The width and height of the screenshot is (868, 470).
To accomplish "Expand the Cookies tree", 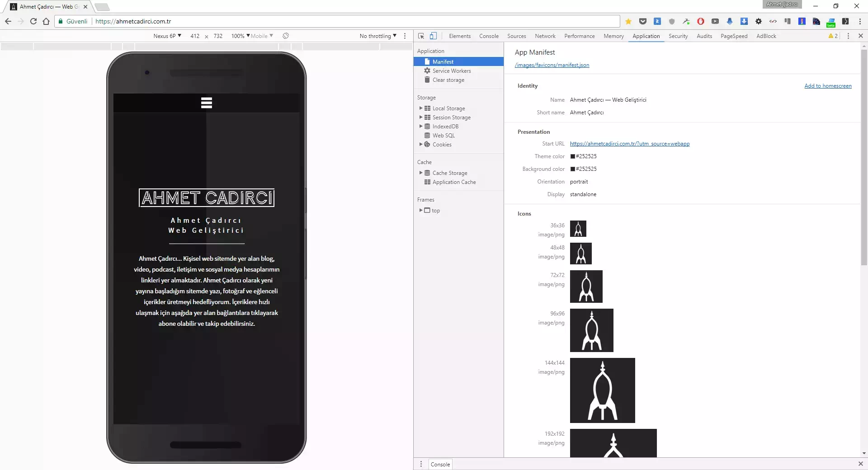I will tap(421, 145).
